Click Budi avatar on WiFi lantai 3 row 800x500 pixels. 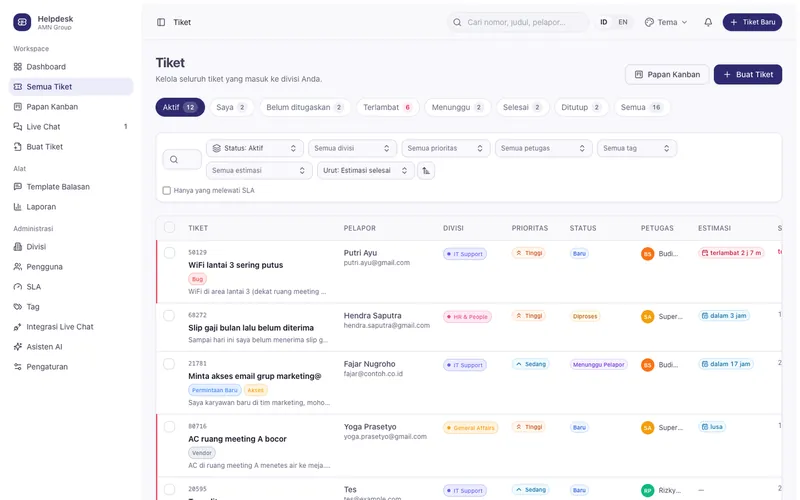pos(647,254)
